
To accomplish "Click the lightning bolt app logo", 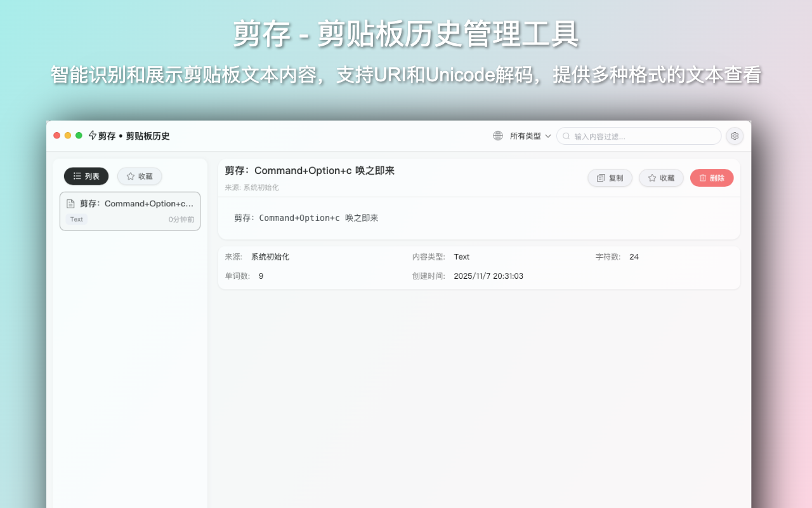I will point(93,135).
